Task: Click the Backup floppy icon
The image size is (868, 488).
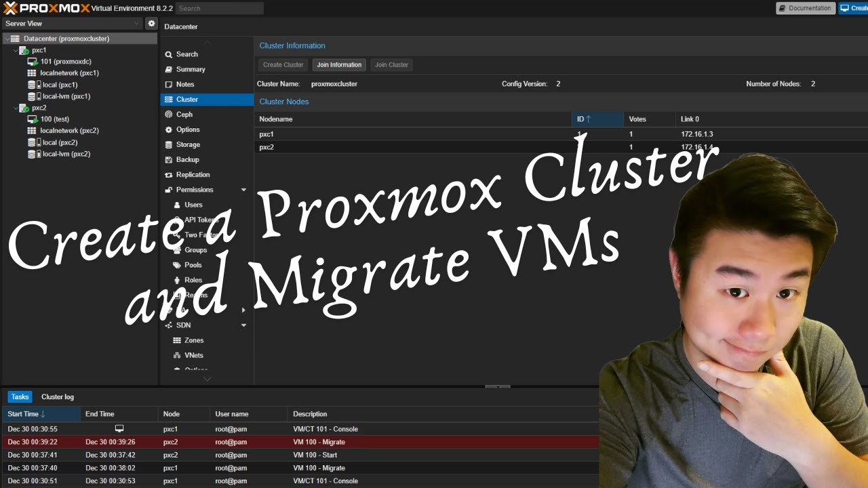Action: coord(170,159)
